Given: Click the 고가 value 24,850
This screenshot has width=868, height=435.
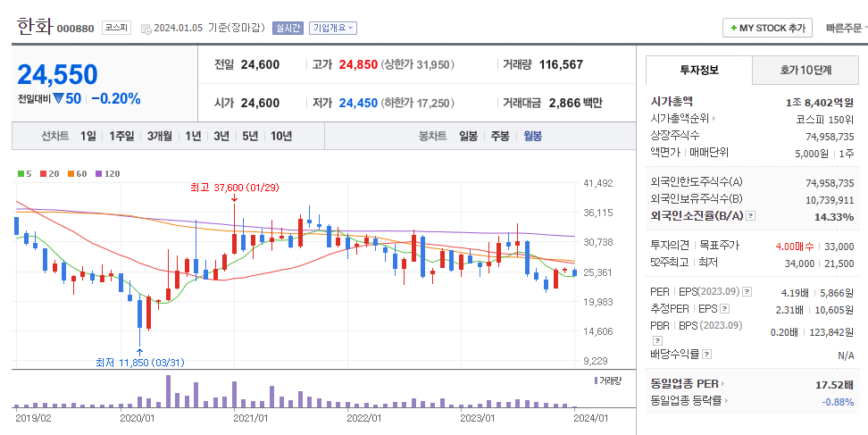Looking at the screenshot, I should 358,64.
